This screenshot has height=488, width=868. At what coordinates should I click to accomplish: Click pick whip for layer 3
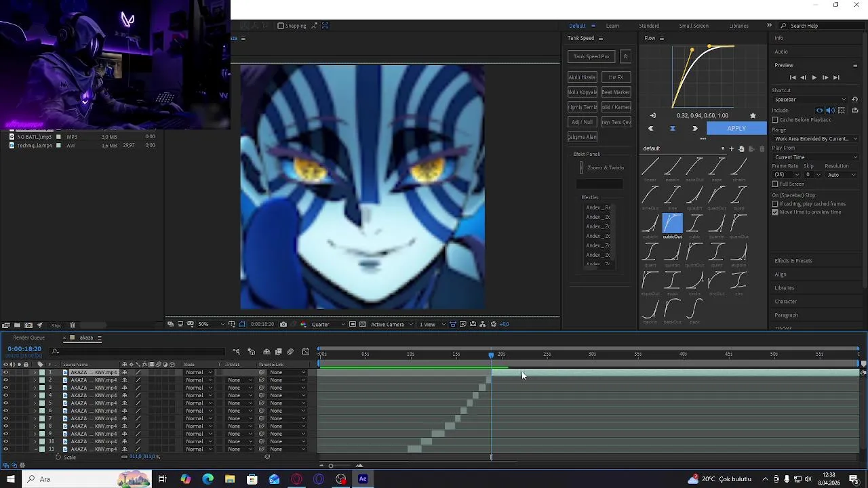pyautogui.click(x=262, y=388)
